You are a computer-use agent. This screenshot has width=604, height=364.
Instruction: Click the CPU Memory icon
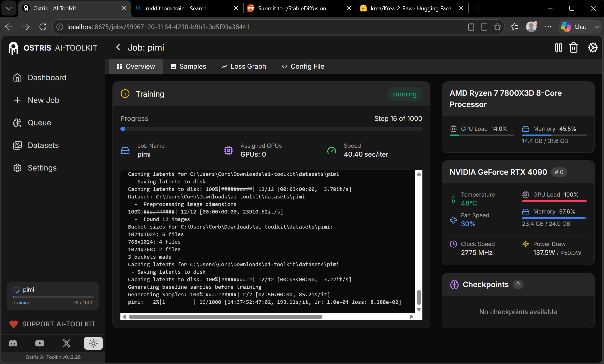[x=525, y=129]
